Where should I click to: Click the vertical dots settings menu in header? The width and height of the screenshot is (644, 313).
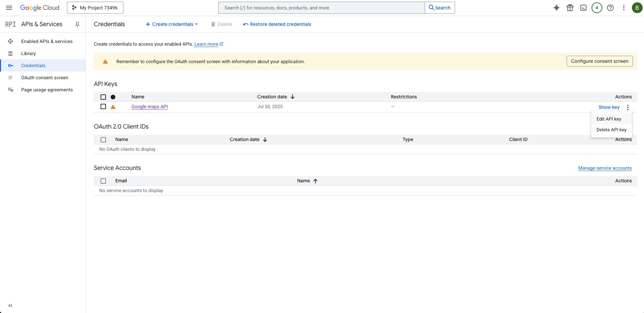point(624,8)
